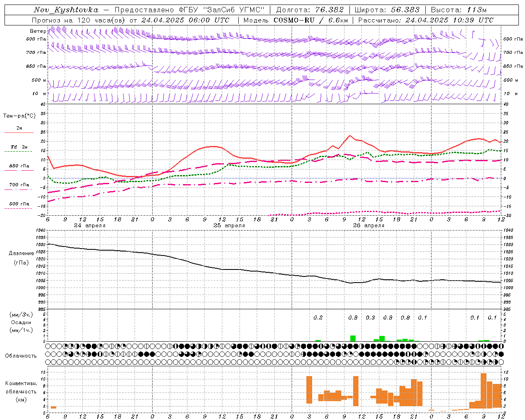This screenshot has width=525, height=420.
Task: Select the longitude value Долгота: 76.382
Action: click(310, 10)
